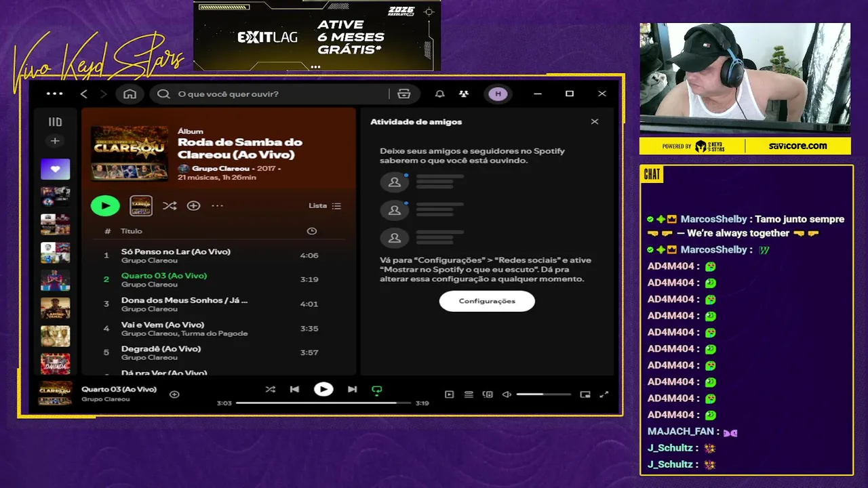Open more options for the album
868x488 pixels.
[x=217, y=205]
